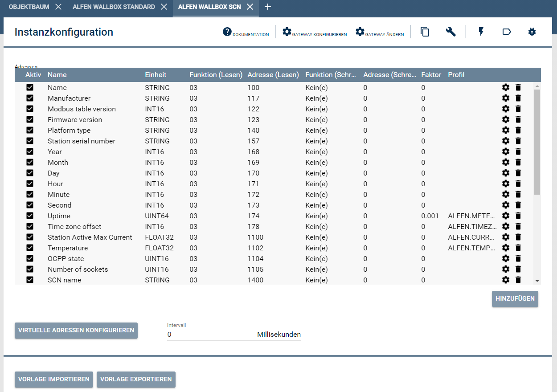The image size is (557, 392).
Task: Open the wrench tools icon
Action: tap(451, 32)
